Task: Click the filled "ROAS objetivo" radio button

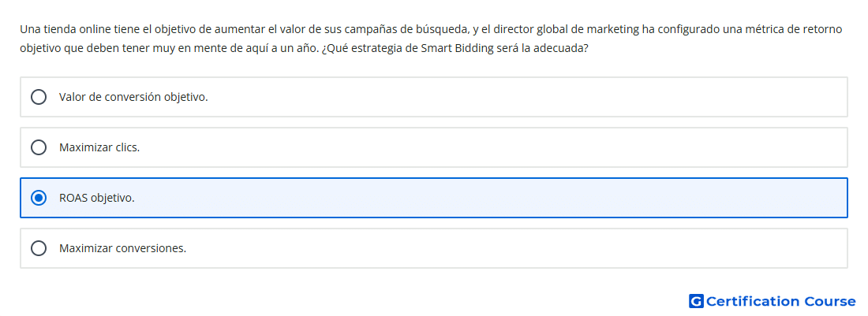Action: pos(39,198)
